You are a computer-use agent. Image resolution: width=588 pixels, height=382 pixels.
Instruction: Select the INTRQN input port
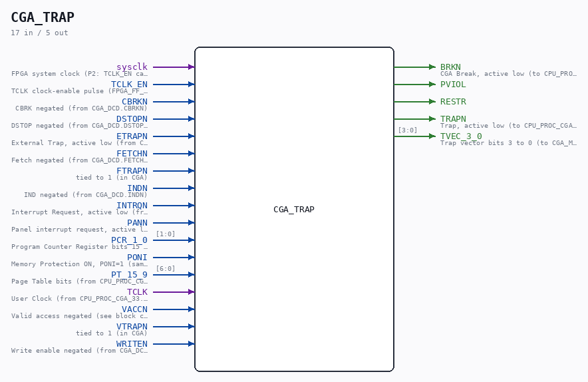point(132,205)
